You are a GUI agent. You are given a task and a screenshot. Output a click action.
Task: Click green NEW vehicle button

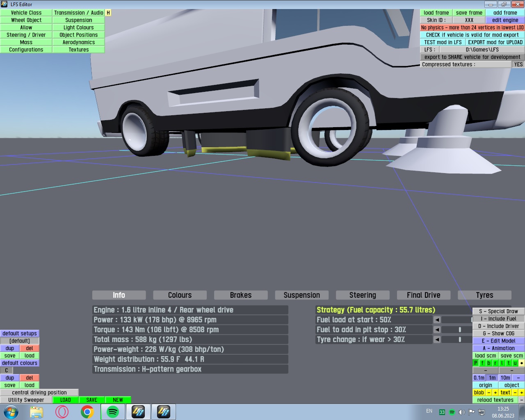coord(118,400)
